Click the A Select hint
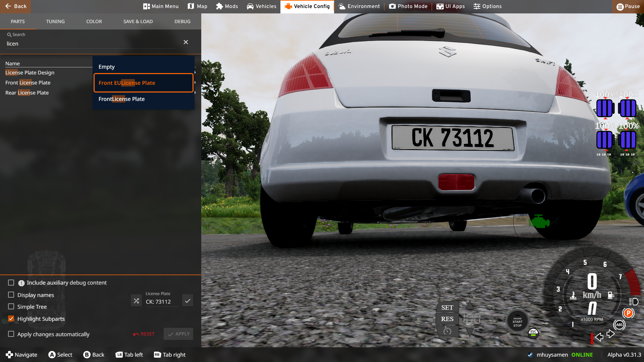 (x=60, y=355)
